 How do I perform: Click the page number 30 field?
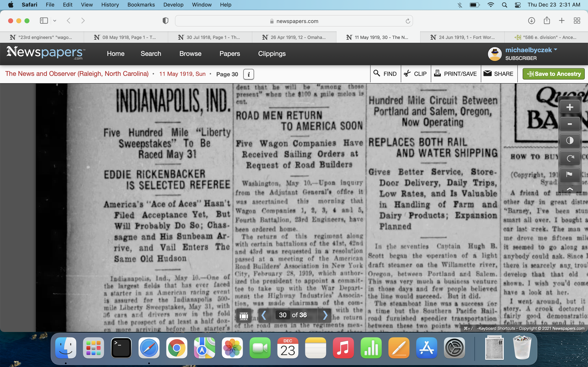point(282,315)
